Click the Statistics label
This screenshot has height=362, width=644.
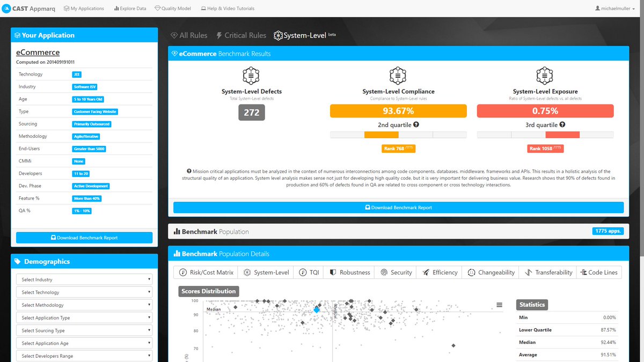pos(532,305)
